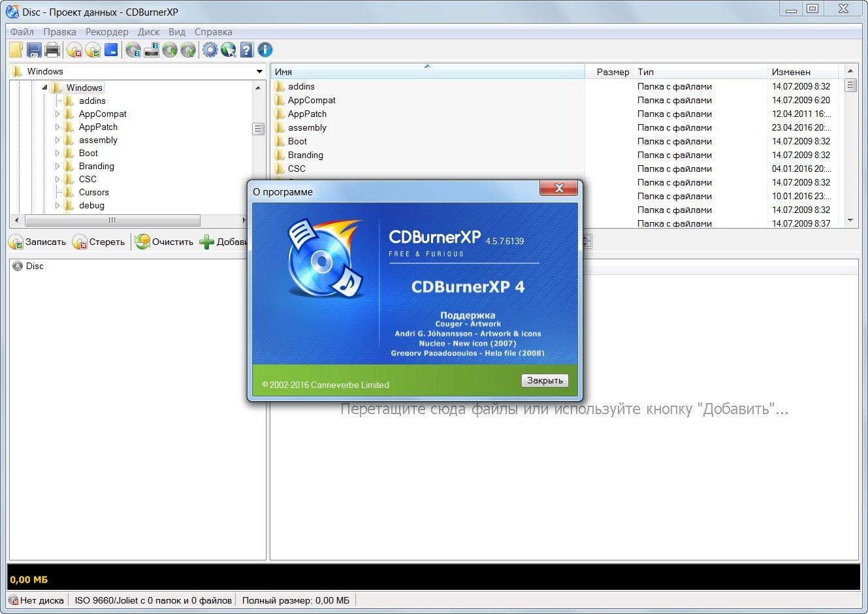Click the 'Полный размер: 0,00 МБ' status text
This screenshot has height=614, width=868.
[295, 600]
